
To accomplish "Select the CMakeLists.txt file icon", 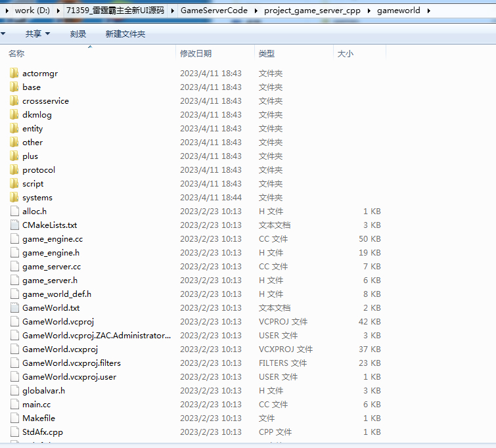I will tap(14, 225).
